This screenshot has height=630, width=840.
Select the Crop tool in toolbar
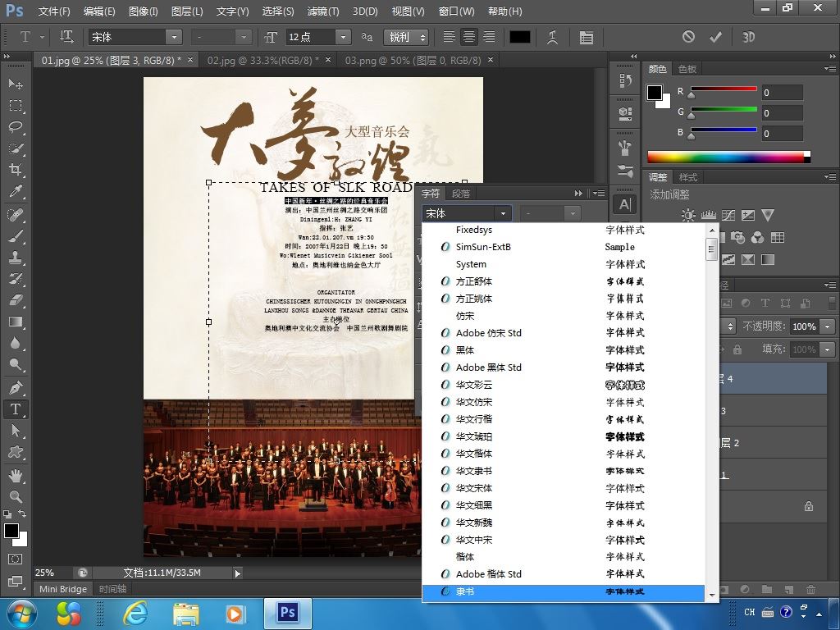pyautogui.click(x=16, y=170)
